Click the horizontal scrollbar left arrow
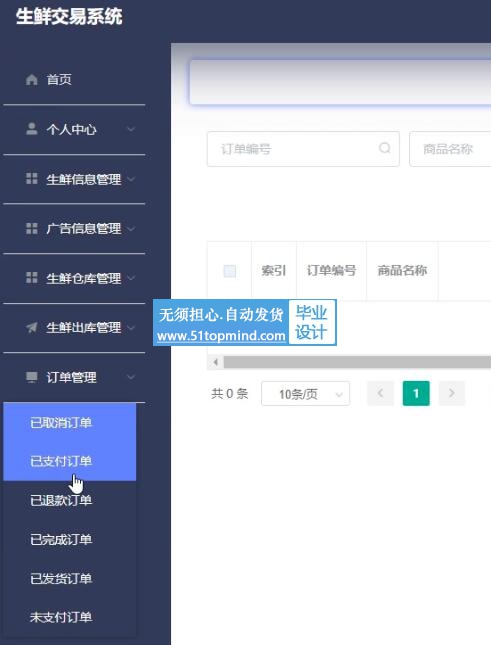Image resolution: width=491 pixels, height=645 pixels. [215, 362]
